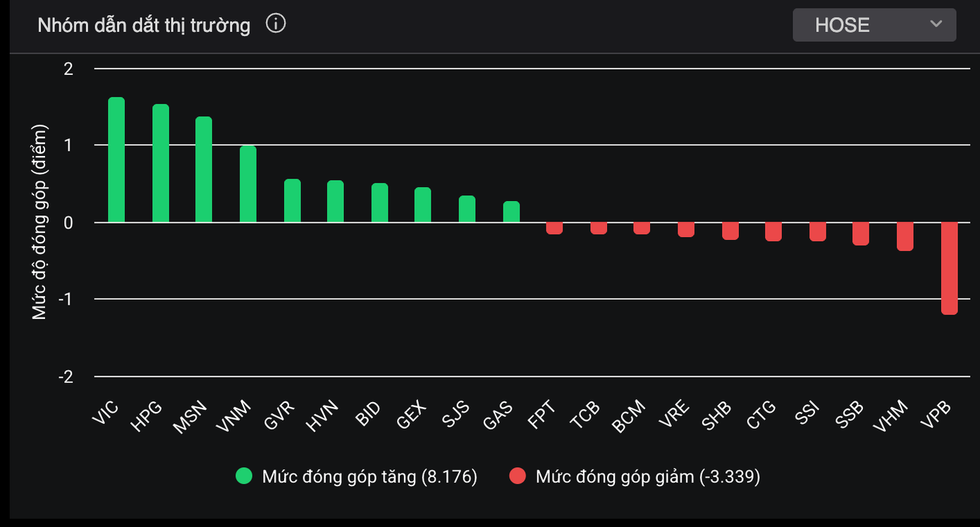Click the red VPB bar
980x527 pixels.
pos(949,268)
